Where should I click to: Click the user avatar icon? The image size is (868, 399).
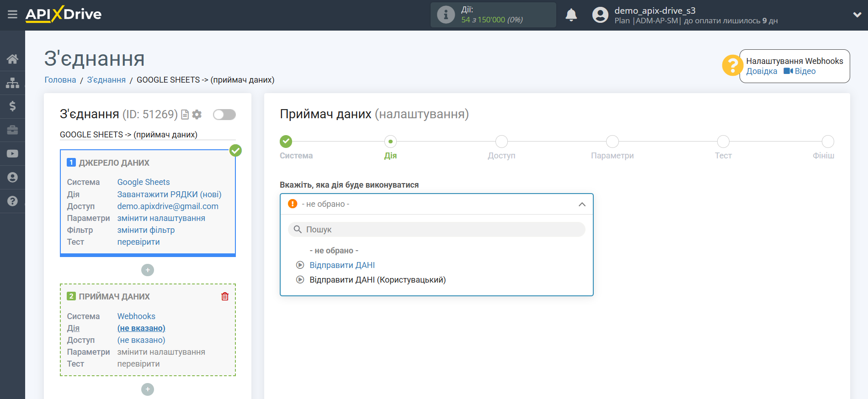[600, 15]
